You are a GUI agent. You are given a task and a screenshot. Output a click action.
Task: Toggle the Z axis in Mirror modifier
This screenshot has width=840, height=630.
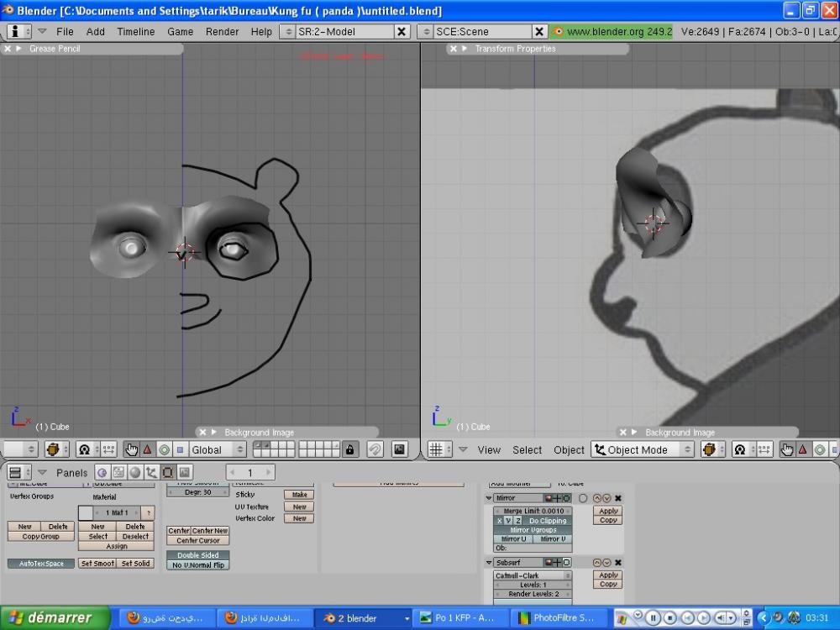pos(518,521)
